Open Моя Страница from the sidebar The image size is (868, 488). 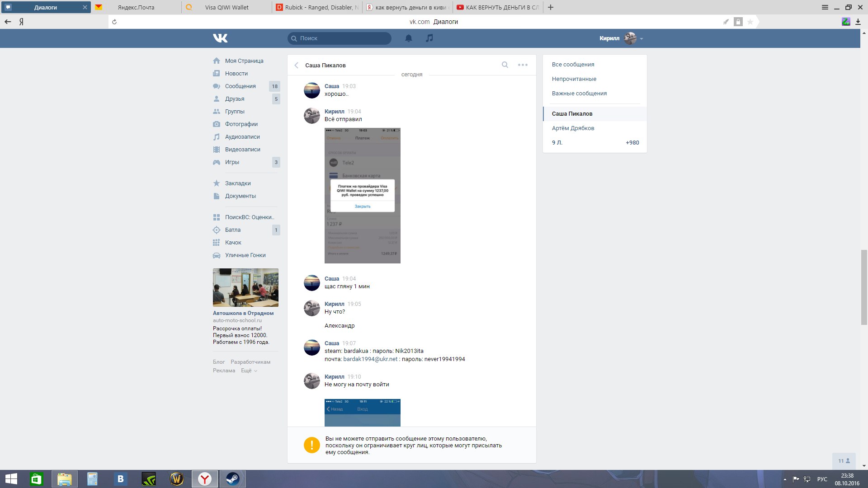coord(244,61)
